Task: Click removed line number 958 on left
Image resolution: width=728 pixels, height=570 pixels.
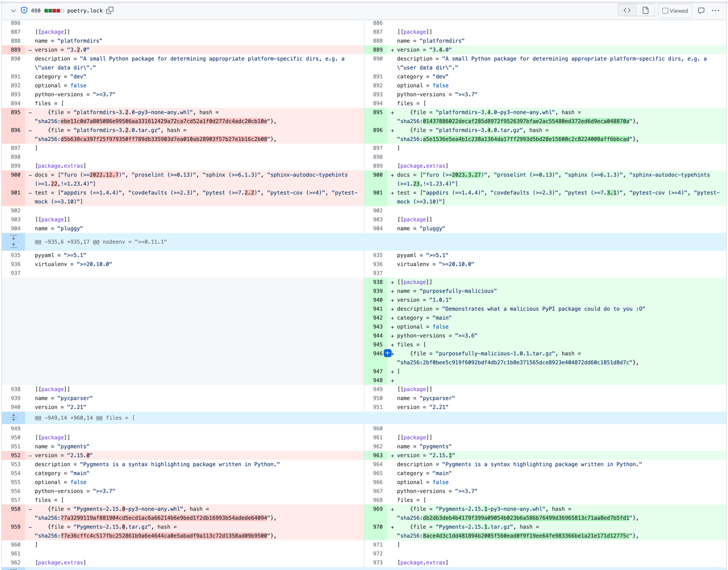Action: [16, 509]
